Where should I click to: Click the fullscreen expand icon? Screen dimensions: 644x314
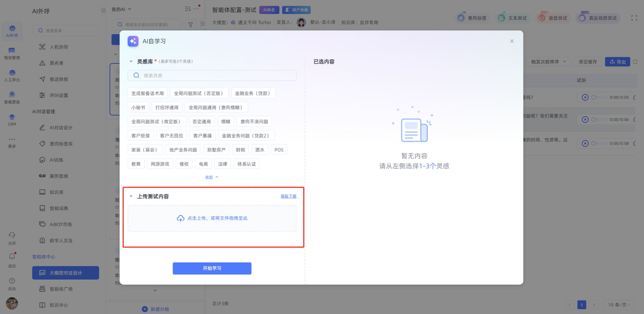coord(634,18)
